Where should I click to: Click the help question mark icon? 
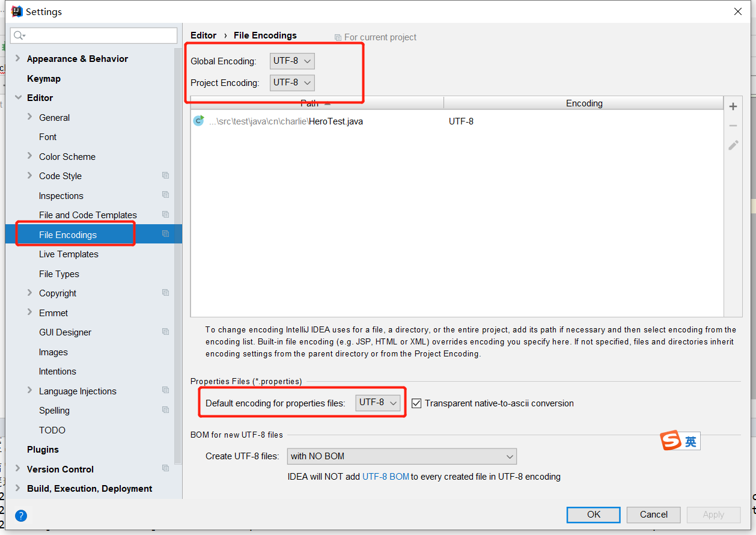tap(21, 516)
